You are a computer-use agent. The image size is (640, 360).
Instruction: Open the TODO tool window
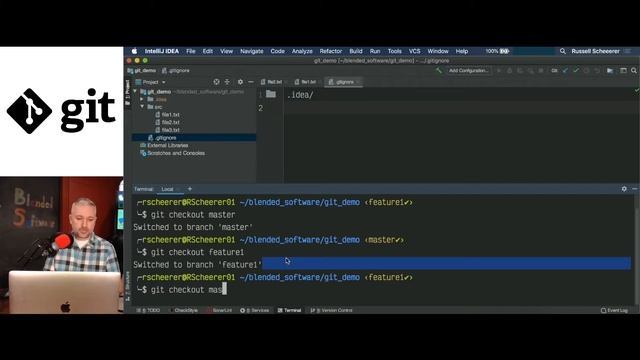[148, 311]
